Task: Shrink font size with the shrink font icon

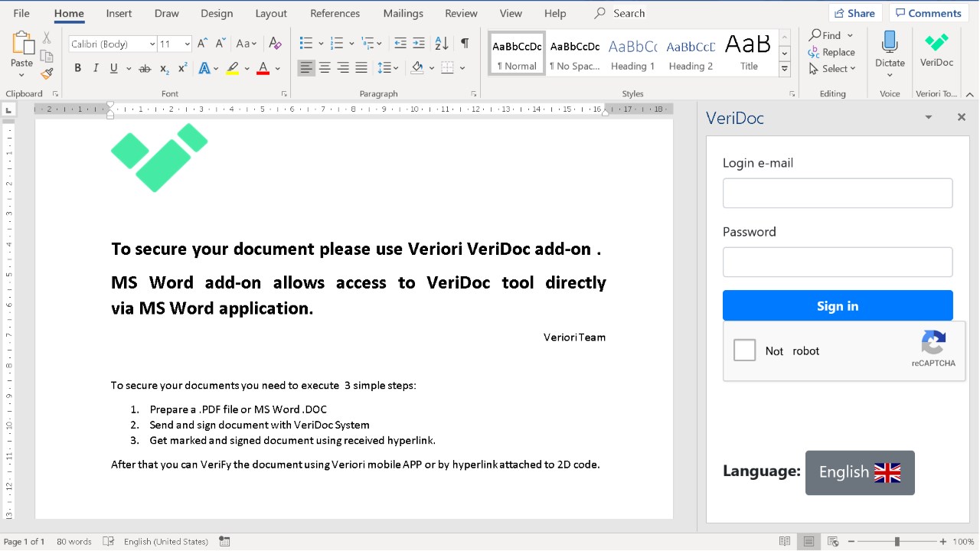Action: [x=220, y=44]
